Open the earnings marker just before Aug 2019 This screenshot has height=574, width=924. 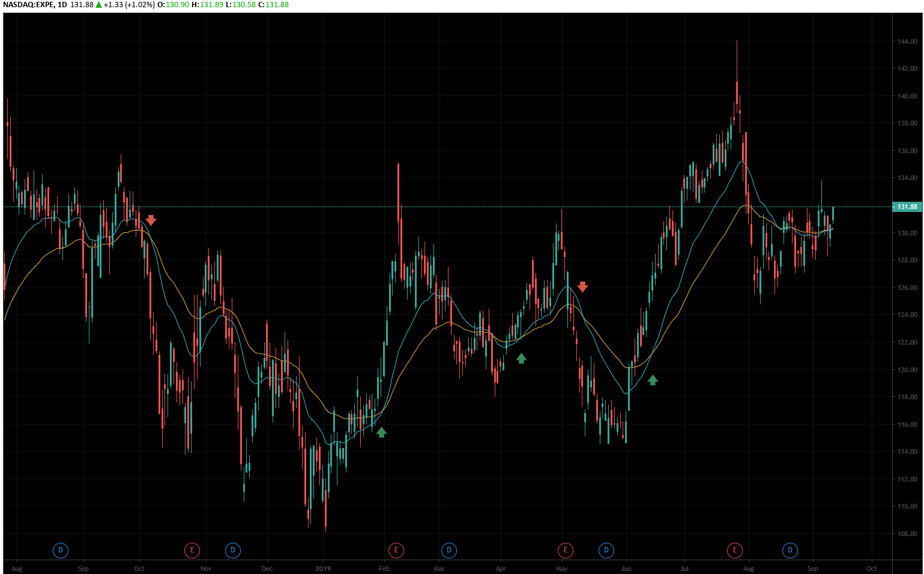click(x=734, y=550)
